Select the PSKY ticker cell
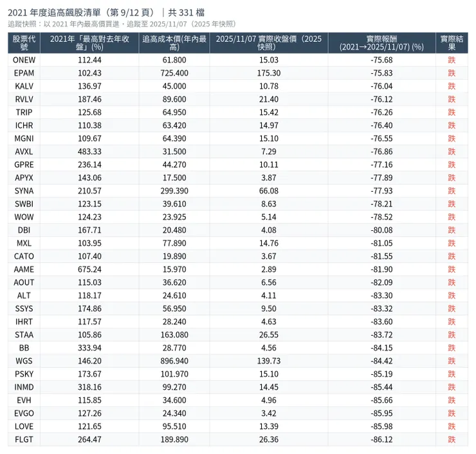The image size is (476, 454). pos(24,374)
